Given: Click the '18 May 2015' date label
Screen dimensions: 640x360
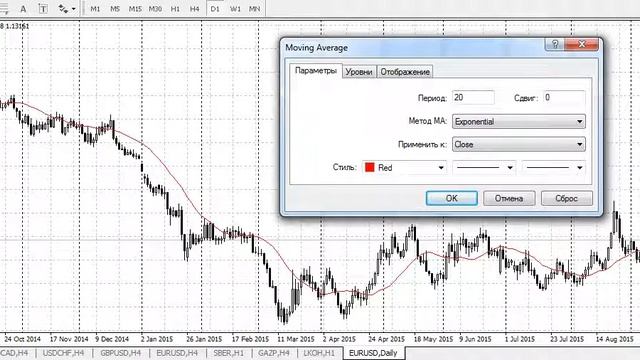Looking at the screenshot, I should click(433, 339).
